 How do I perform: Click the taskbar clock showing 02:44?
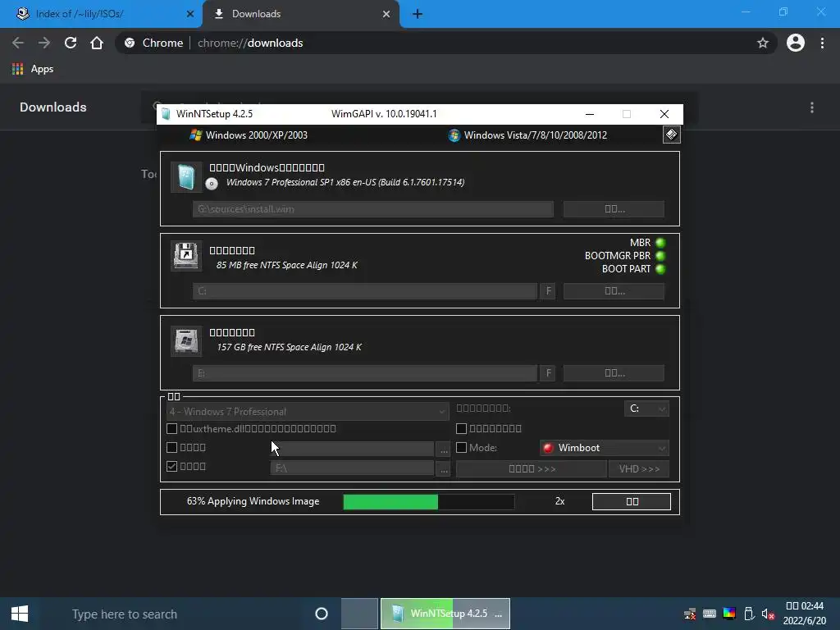[805, 614]
